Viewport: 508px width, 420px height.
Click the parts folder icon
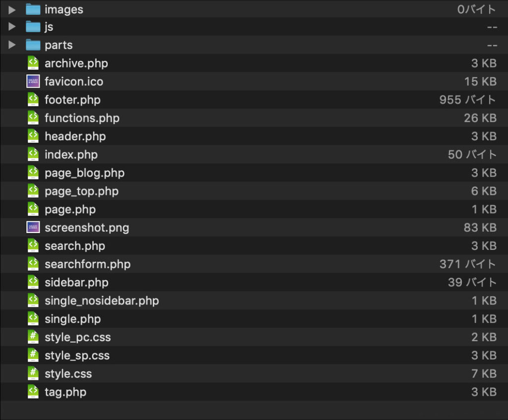[x=33, y=45]
